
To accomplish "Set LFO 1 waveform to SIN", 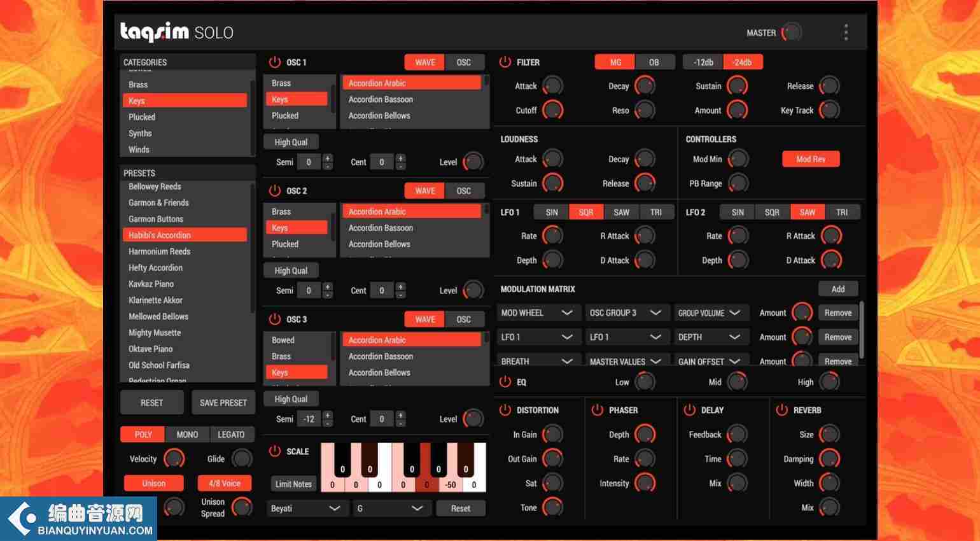I will (x=552, y=213).
